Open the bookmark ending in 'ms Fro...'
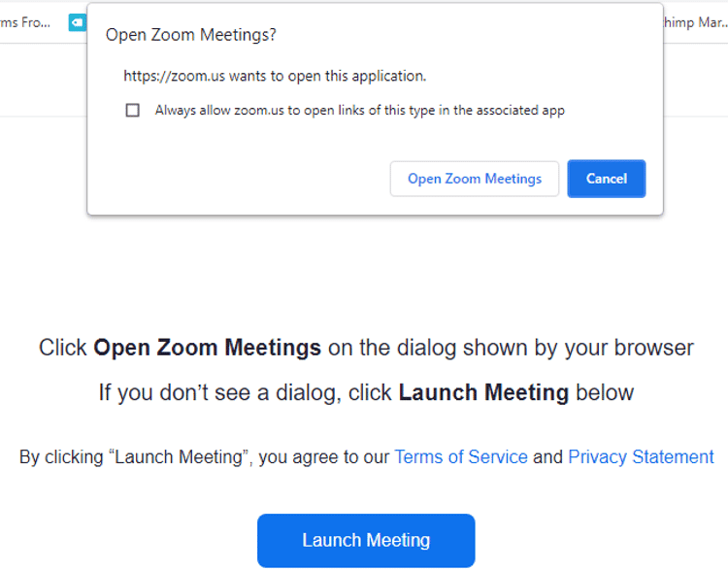This screenshot has height=570, width=728. point(25,22)
